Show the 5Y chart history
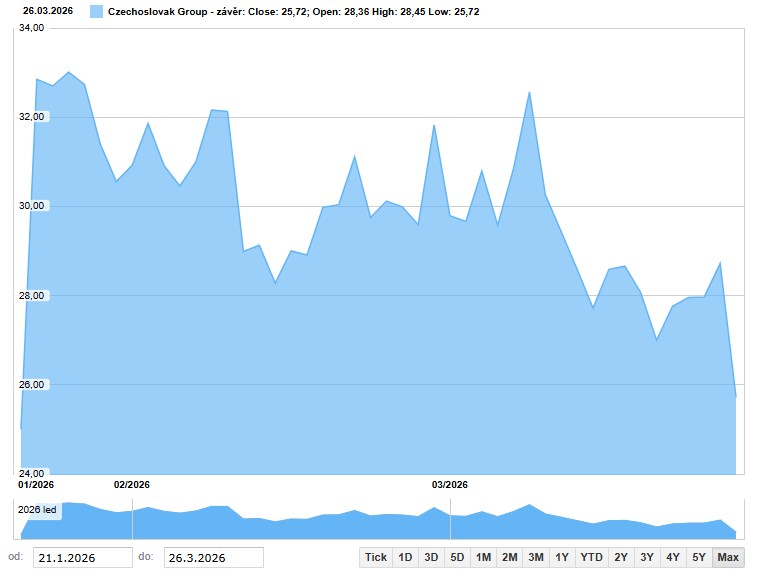This screenshot has width=761, height=583. pos(699,557)
